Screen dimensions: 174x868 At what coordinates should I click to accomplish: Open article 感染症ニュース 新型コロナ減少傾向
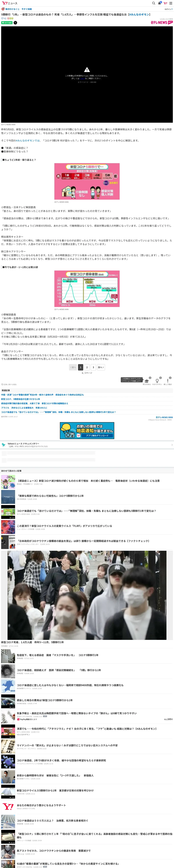pos(88,481)
